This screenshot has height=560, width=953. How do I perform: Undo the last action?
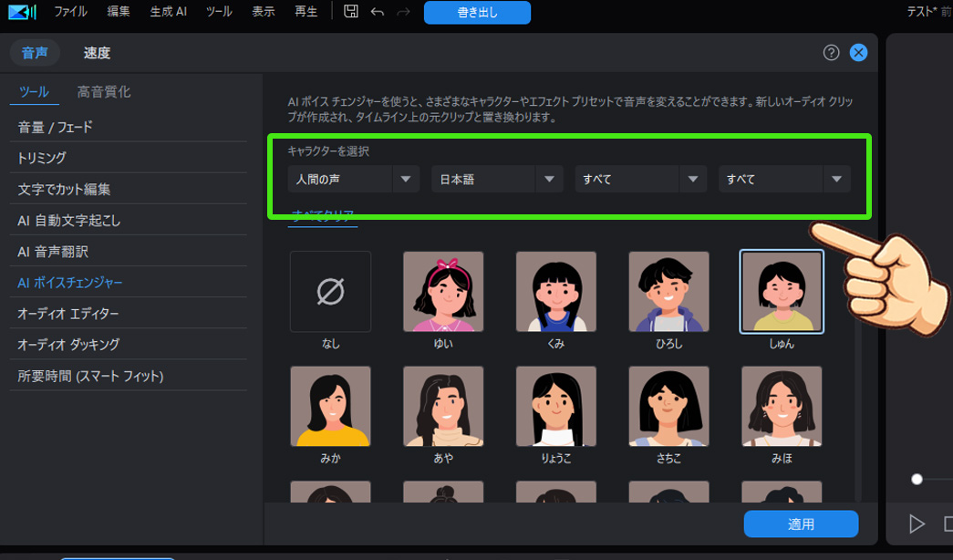tap(378, 12)
